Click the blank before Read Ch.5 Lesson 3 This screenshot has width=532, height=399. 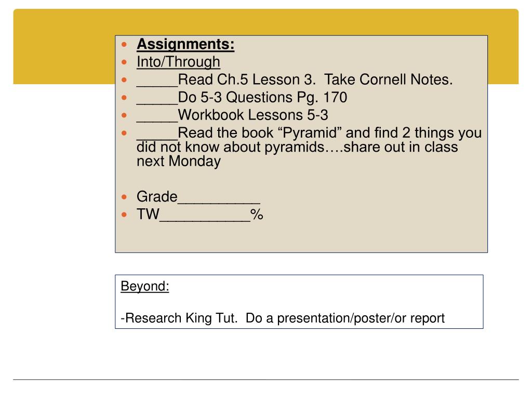click(x=157, y=86)
